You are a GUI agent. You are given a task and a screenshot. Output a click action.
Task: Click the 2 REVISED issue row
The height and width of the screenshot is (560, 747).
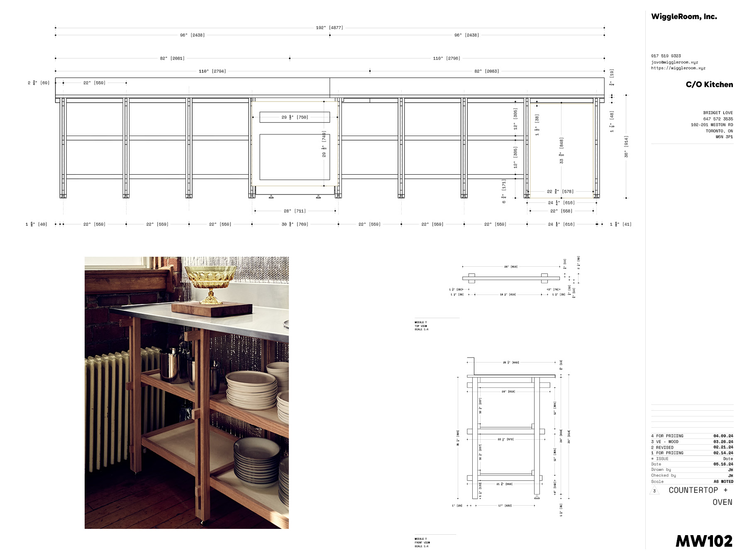point(692,448)
